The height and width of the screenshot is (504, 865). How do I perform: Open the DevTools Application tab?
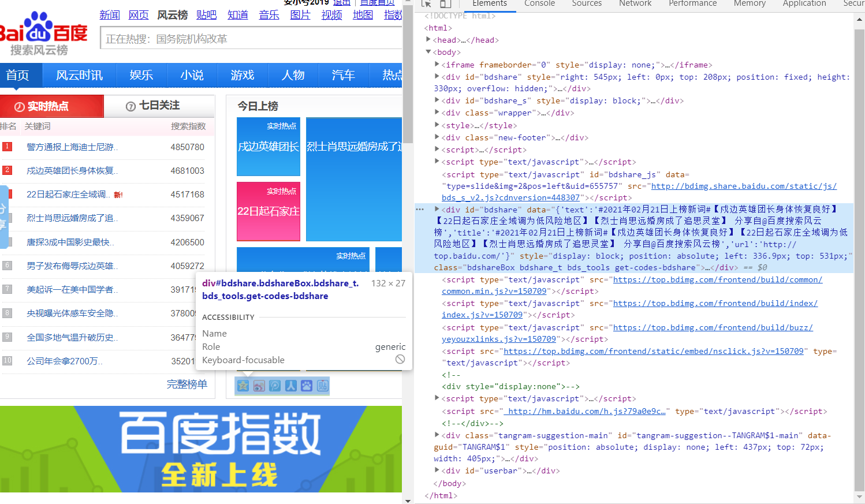(804, 3)
